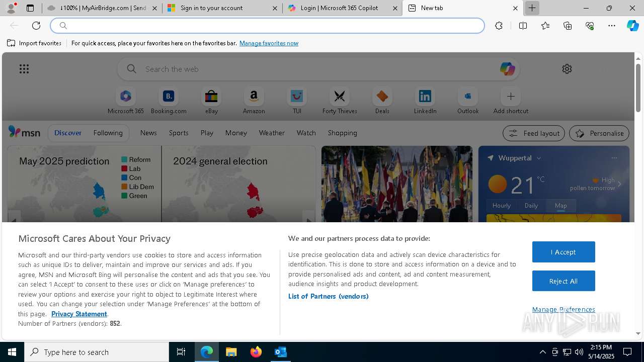Click Manage favorites now link
This screenshot has width=644, height=362.
[x=269, y=43]
